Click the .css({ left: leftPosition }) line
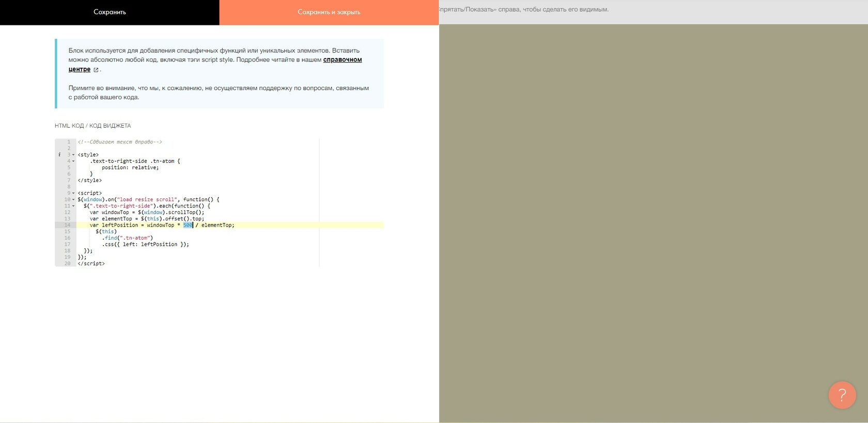Viewport: 868px width, 423px height. (x=146, y=245)
